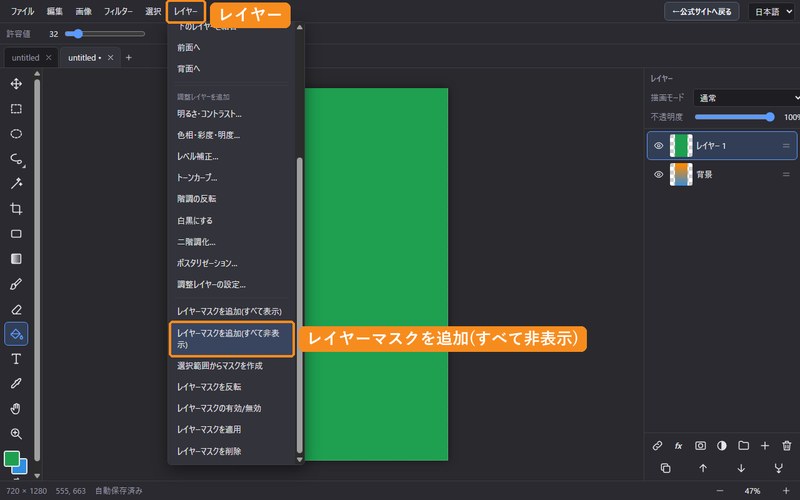Adjust the 許容値 tolerance slider

105,34
